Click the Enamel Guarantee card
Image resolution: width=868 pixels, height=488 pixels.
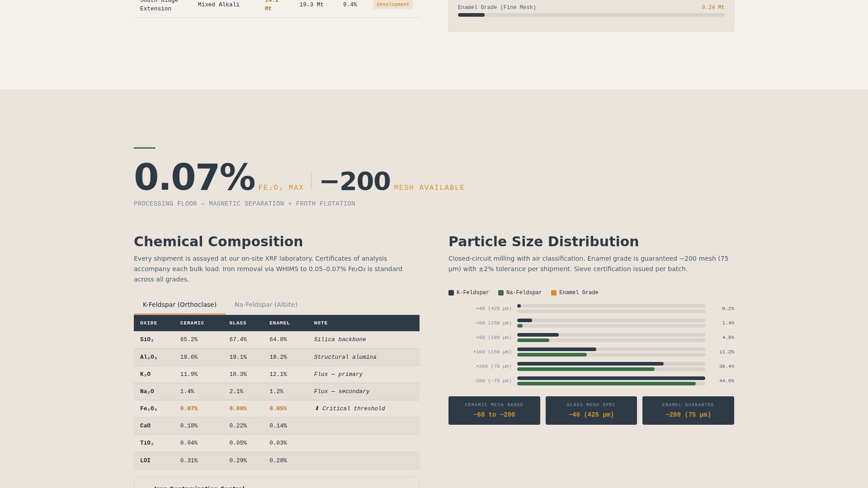tap(688, 410)
